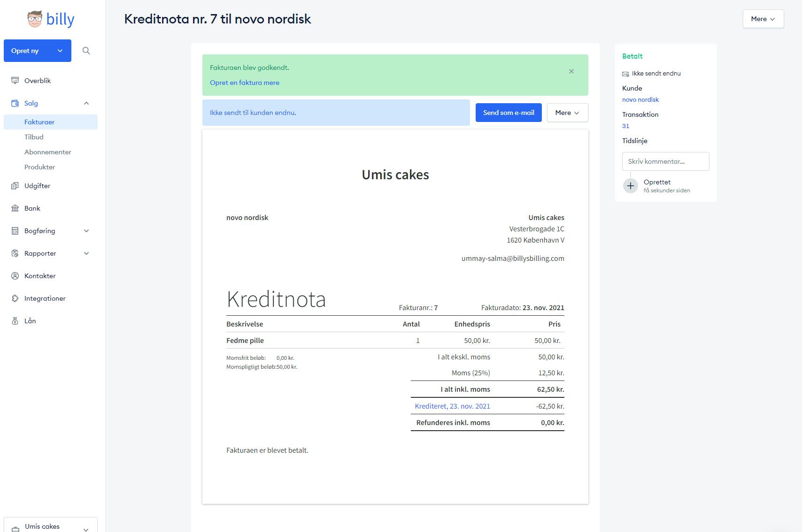
Task: Click the plus icon beside Oprettet
Action: (x=631, y=186)
